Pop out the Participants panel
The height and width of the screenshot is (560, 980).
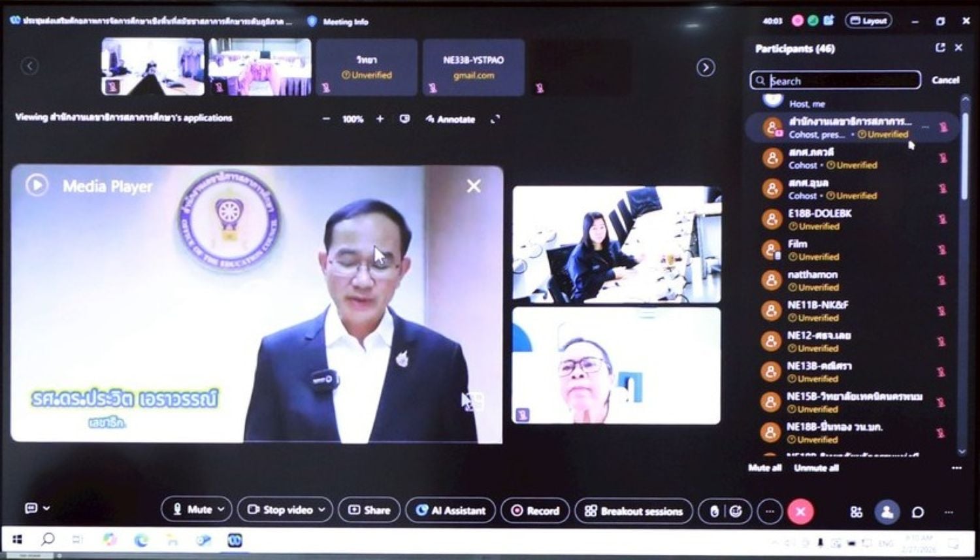coord(939,48)
